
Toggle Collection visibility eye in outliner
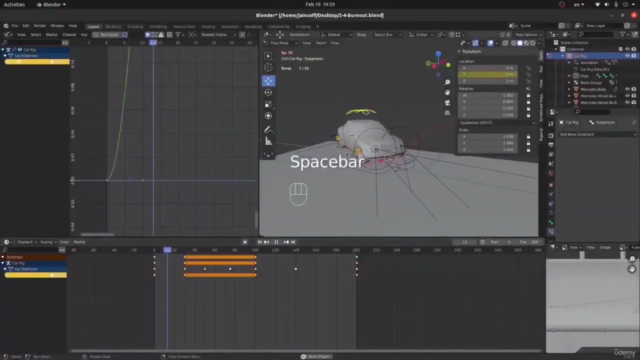[x=627, y=49]
